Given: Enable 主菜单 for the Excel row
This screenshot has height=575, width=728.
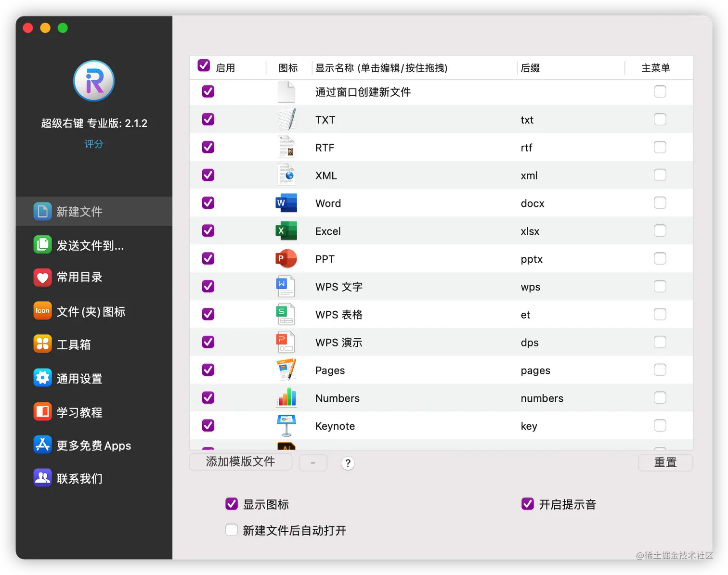Looking at the screenshot, I should (x=660, y=230).
